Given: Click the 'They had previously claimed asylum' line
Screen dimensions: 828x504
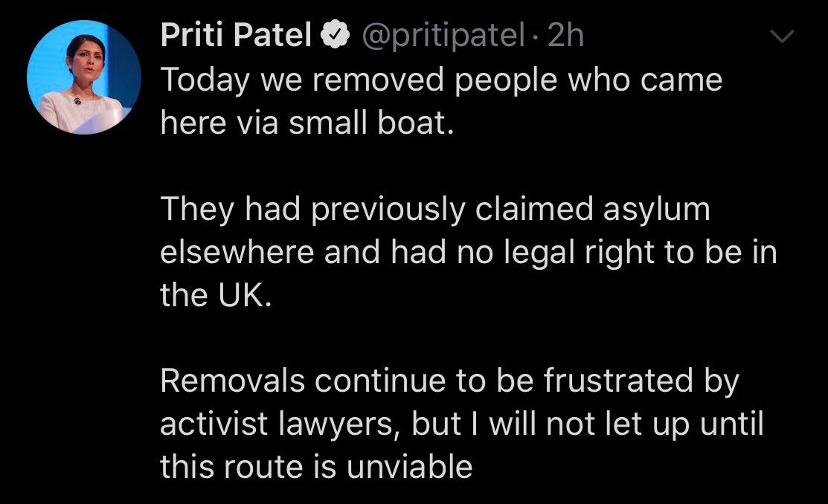Looking at the screenshot, I should pyautogui.click(x=435, y=210).
